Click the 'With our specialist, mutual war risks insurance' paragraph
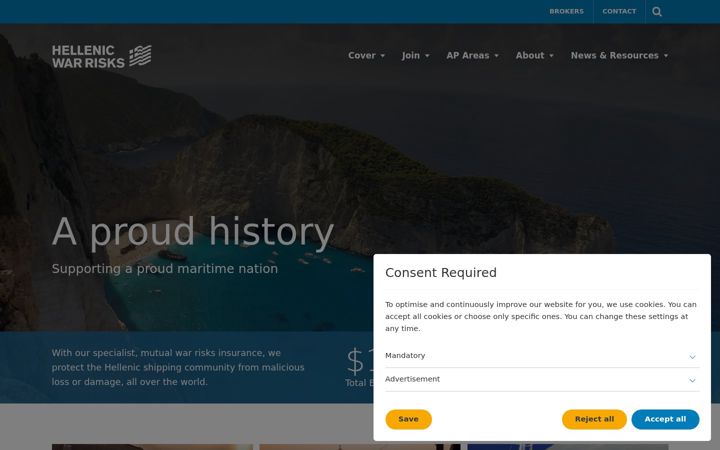Screen dimensions: 720x450 pos(178,367)
